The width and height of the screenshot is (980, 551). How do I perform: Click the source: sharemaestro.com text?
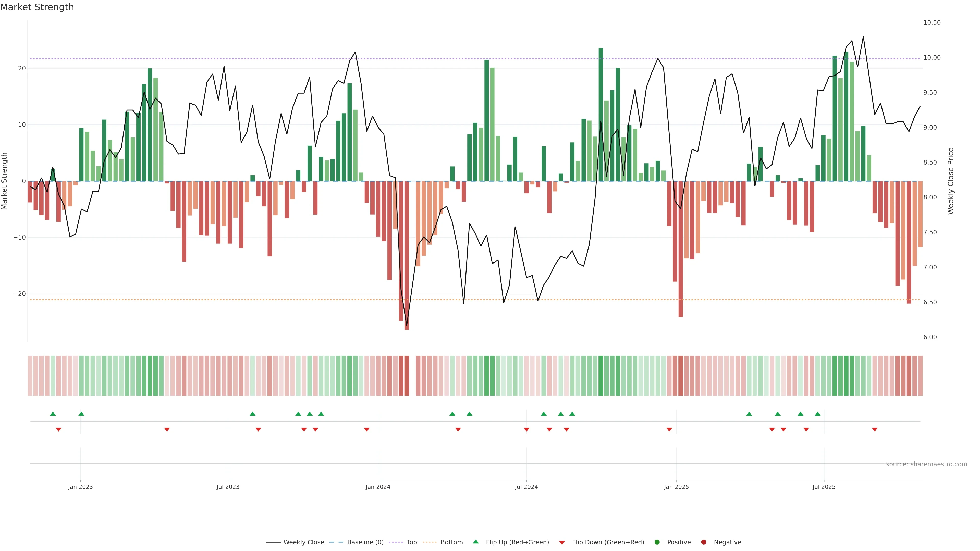tap(926, 464)
